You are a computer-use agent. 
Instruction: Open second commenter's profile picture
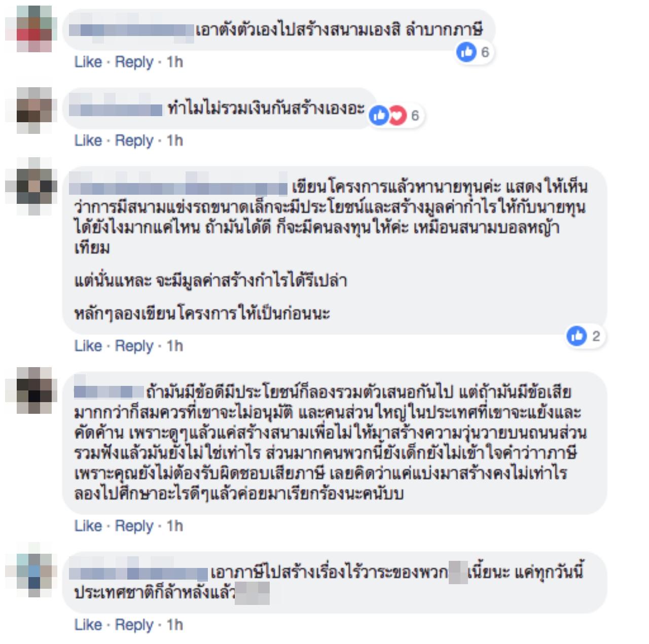[x=28, y=110]
